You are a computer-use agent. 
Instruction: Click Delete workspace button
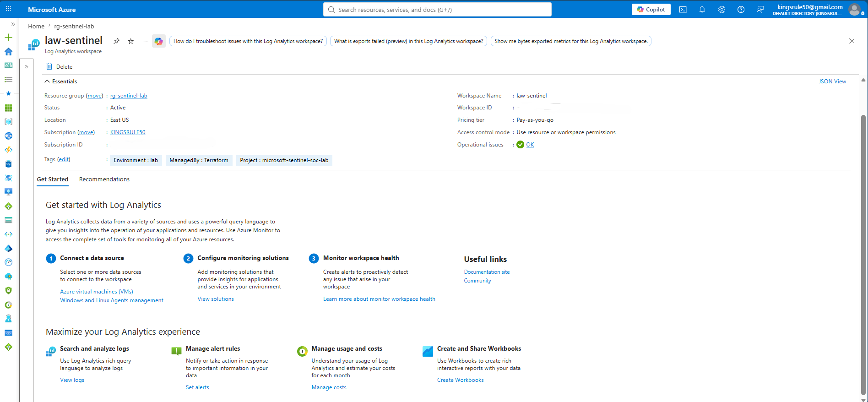pyautogui.click(x=60, y=67)
